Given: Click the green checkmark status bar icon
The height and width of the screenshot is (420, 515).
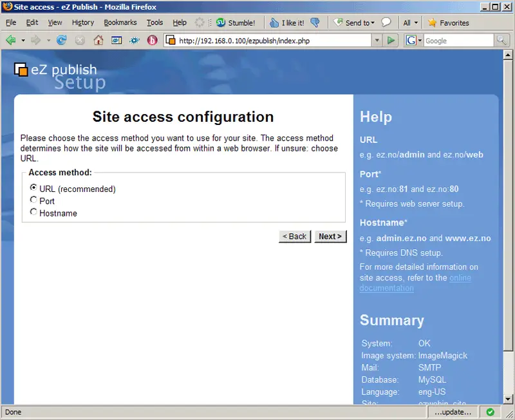Looking at the screenshot, I should click(490, 412).
